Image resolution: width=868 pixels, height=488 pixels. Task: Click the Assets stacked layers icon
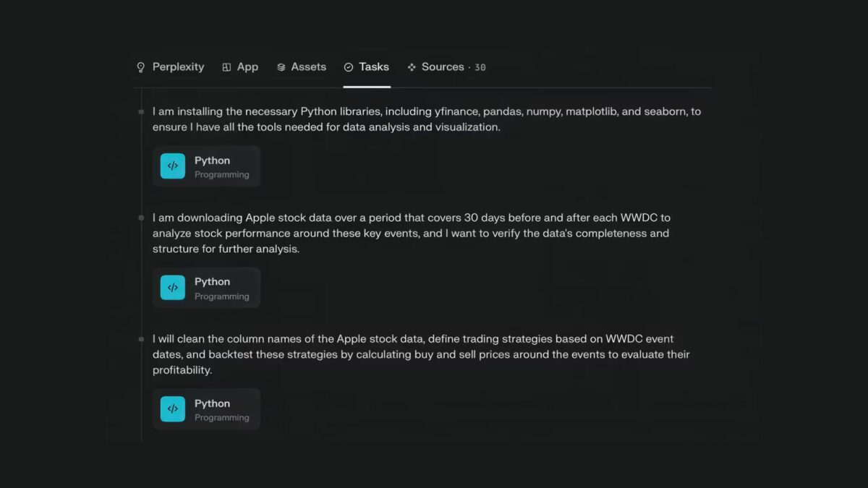click(281, 67)
